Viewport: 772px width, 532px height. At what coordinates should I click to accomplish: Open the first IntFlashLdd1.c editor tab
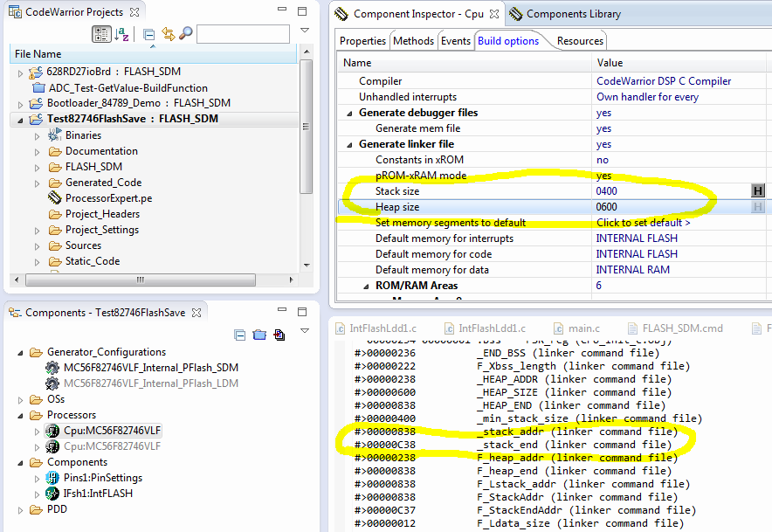click(x=376, y=328)
